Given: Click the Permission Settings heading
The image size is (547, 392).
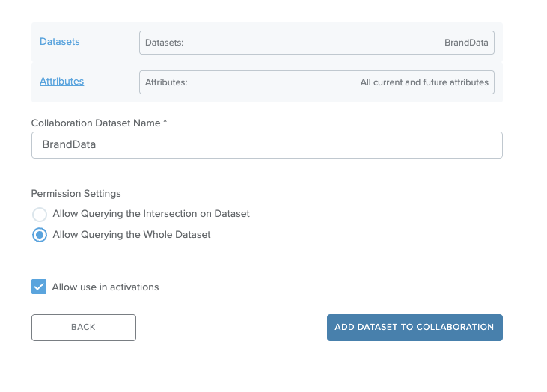Looking at the screenshot, I should pyautogui.click(x=76, y=193).
